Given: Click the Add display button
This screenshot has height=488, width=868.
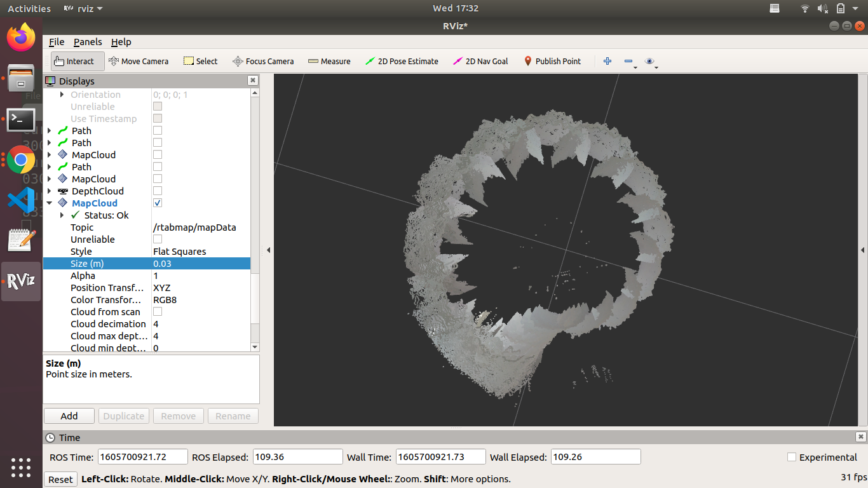Looking at the screenshot, I should click(69, 416).
